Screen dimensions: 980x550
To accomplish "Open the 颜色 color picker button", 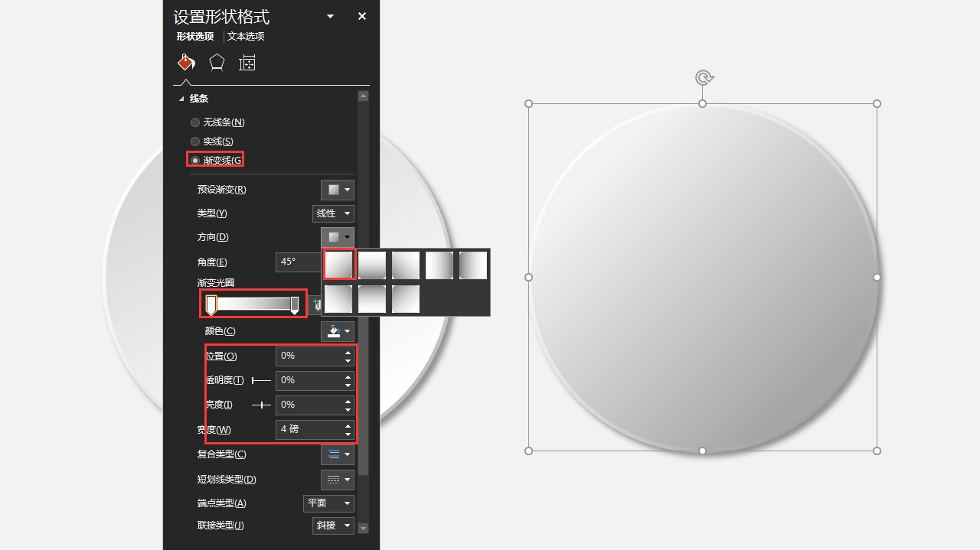I will (337, 331).
